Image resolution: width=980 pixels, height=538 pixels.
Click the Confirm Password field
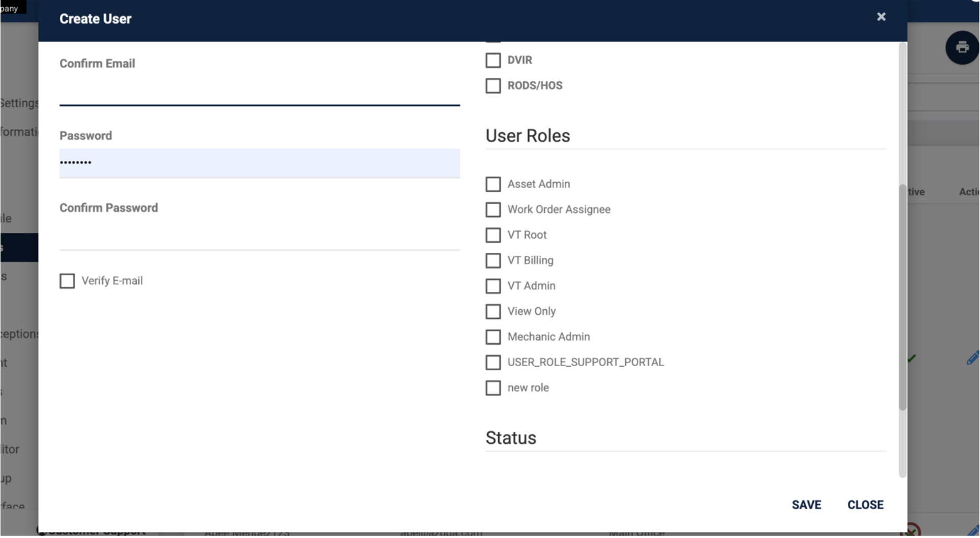(260, 235)
